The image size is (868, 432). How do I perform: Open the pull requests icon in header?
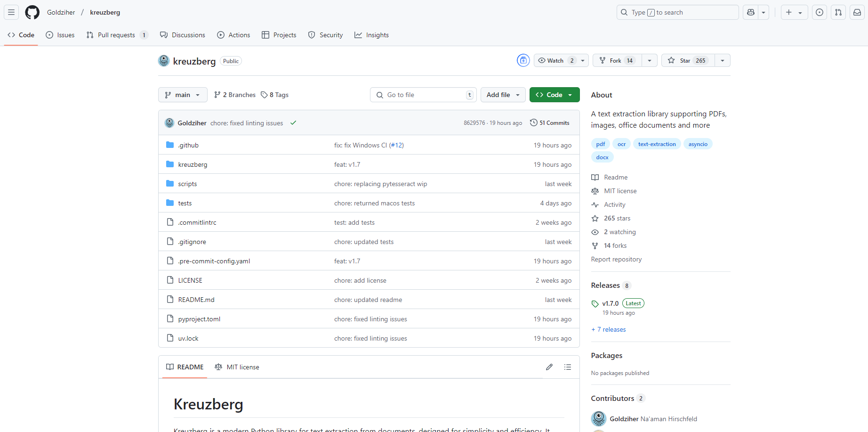(x=838, y=12)
